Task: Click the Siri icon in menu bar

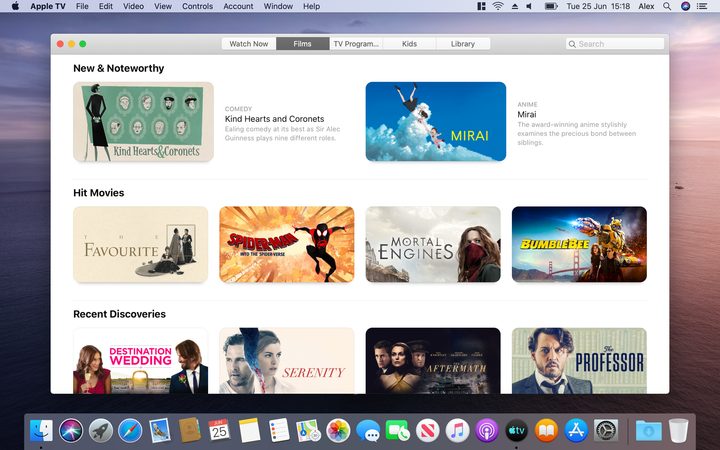Action: [x=686, y=6]
